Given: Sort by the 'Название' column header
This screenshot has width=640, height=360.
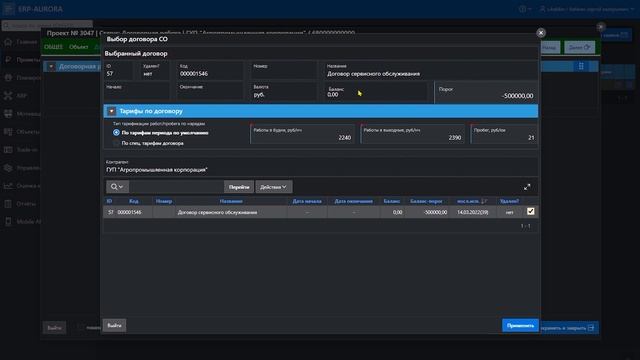Looking at the screenshot, I should pyautogui.click(x=231, y=201).
